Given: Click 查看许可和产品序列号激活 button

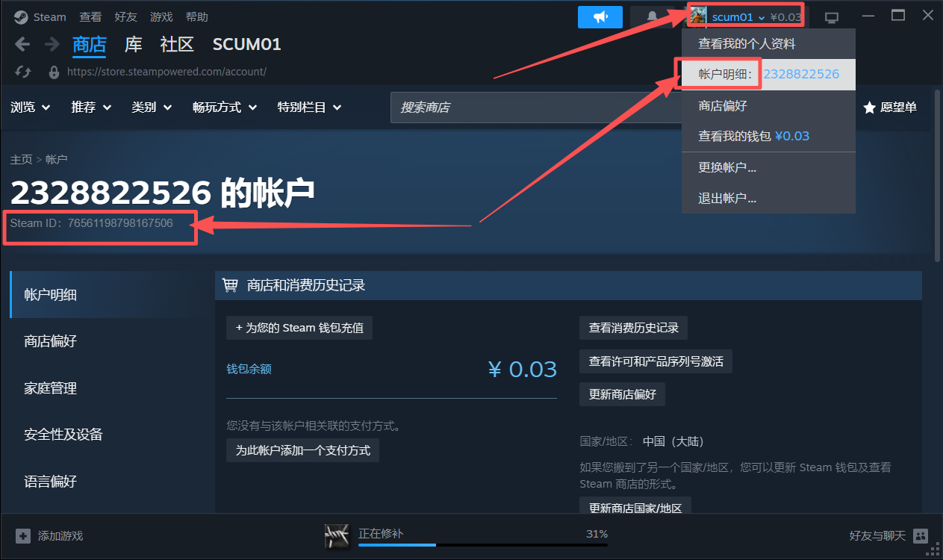Looking at the screenshot, I should click(x=656, y=361).
